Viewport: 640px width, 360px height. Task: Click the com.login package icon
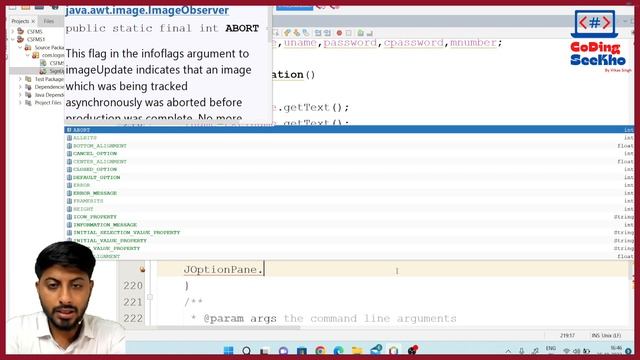(x=36, y=55)
